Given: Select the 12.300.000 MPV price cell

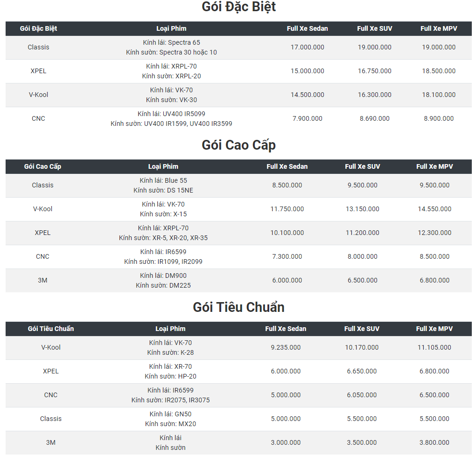Looking at the screenshot, I should click(434, 233).
